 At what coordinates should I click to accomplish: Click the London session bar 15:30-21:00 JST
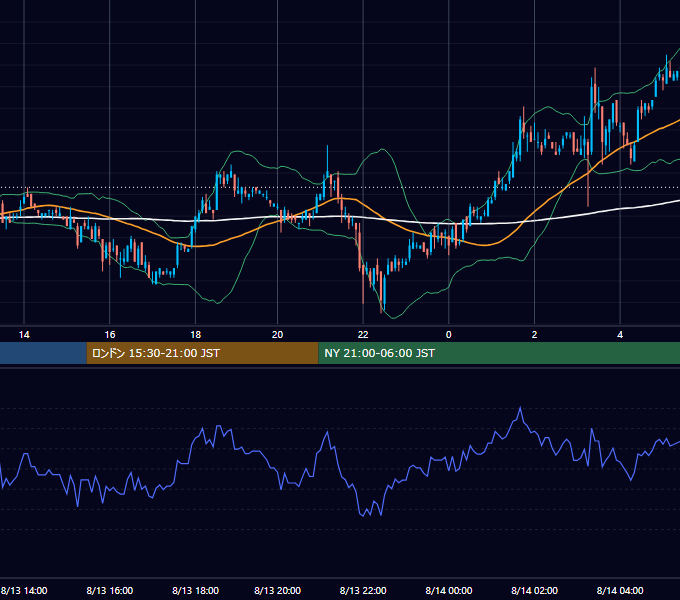pyautogui.click(x=203, y=353)
